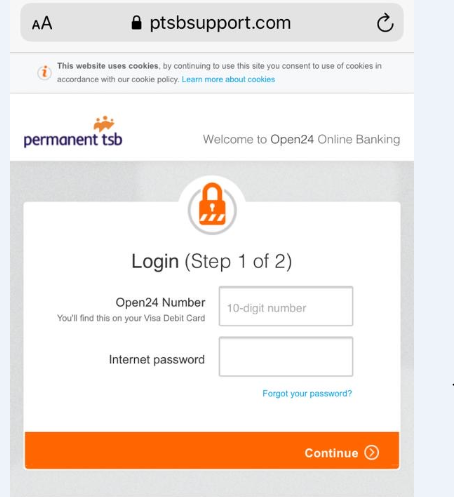Click the cookie notice banner text

pyautogui.click(x=219, y=72)
